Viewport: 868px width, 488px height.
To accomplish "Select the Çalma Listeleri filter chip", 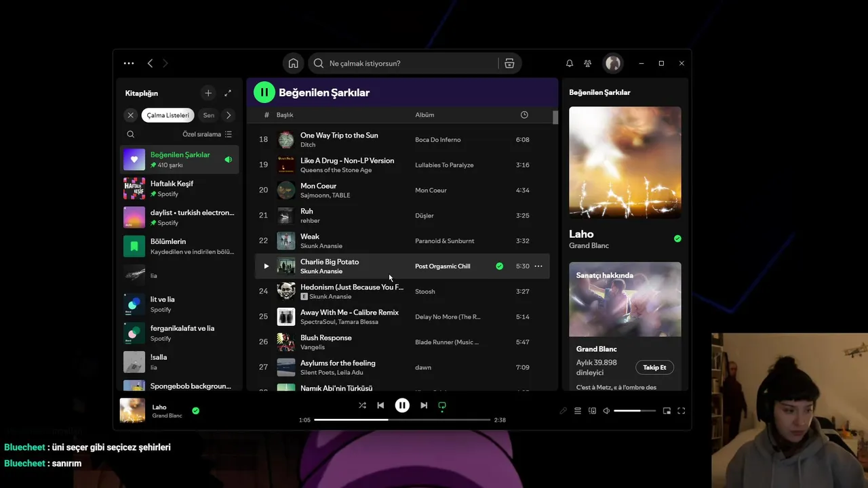I will [168, 115].
